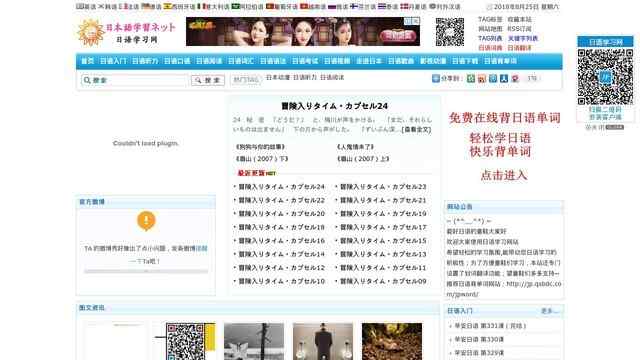Click the QR code beside the banner ad
The width and height of the screenshot is (640, 360).
(x=449, y=32)
